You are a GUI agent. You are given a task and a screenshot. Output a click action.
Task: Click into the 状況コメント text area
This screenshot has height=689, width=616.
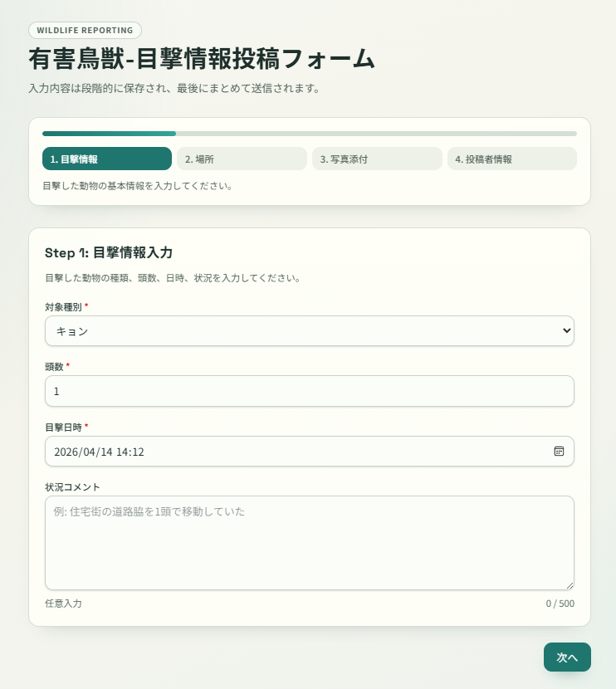click(x=309, y=543)
